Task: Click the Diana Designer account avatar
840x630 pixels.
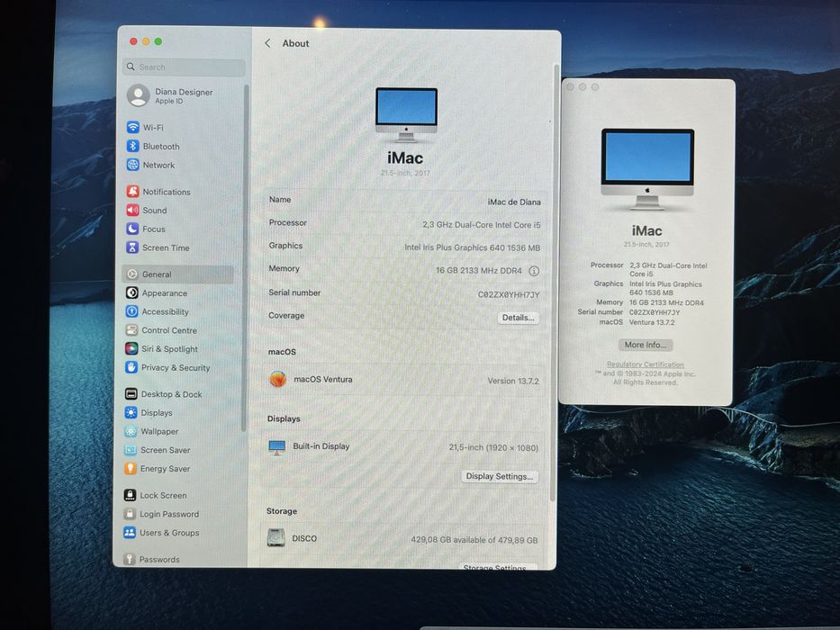Action: pyautogui.click(x=139, y=95)
